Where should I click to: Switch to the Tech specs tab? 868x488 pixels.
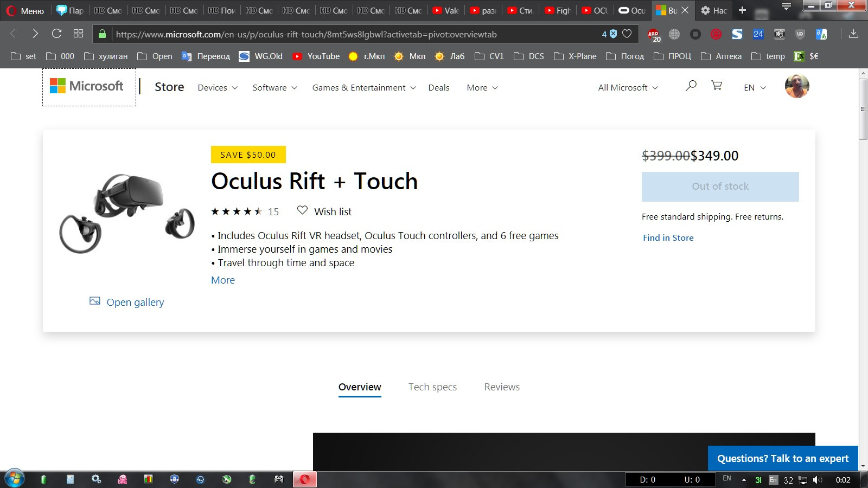[432, 387]
